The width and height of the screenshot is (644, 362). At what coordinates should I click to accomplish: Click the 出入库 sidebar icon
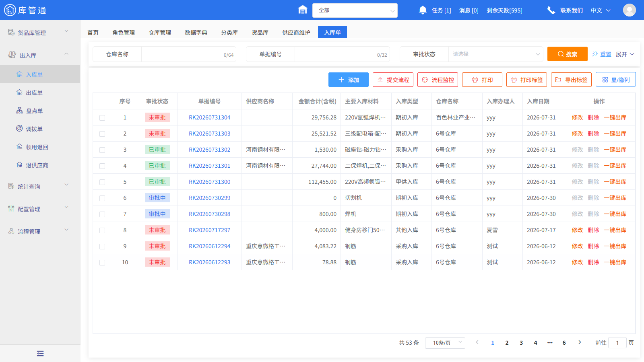coord(12,55)
